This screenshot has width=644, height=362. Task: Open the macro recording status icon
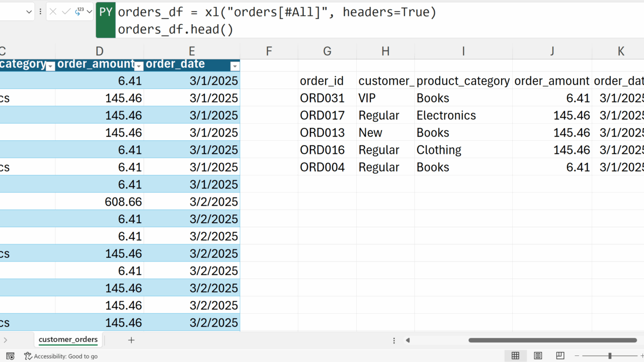pyautogui.click(x=10, y=356)
